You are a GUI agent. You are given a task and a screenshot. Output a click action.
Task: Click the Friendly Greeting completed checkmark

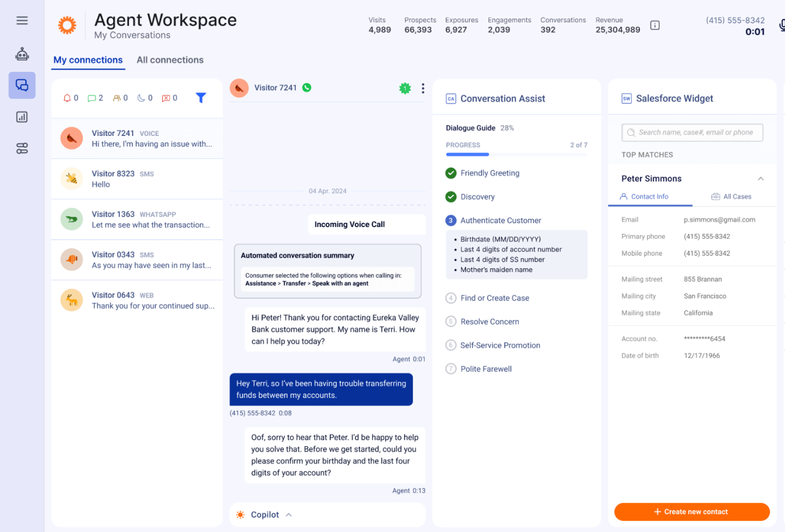451,173
